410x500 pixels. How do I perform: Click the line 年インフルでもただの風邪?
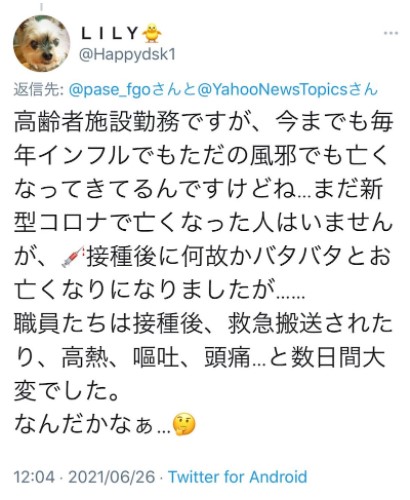(x=202, y=156)
